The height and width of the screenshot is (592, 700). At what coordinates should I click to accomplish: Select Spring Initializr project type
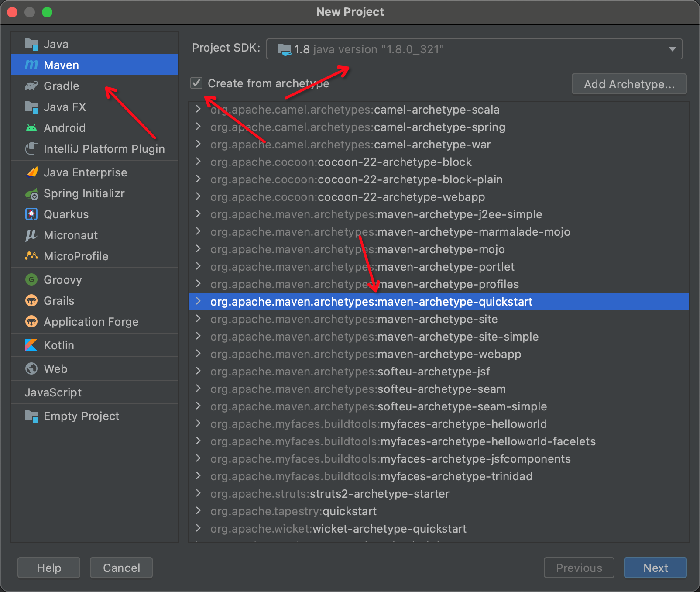pos(94,193)
